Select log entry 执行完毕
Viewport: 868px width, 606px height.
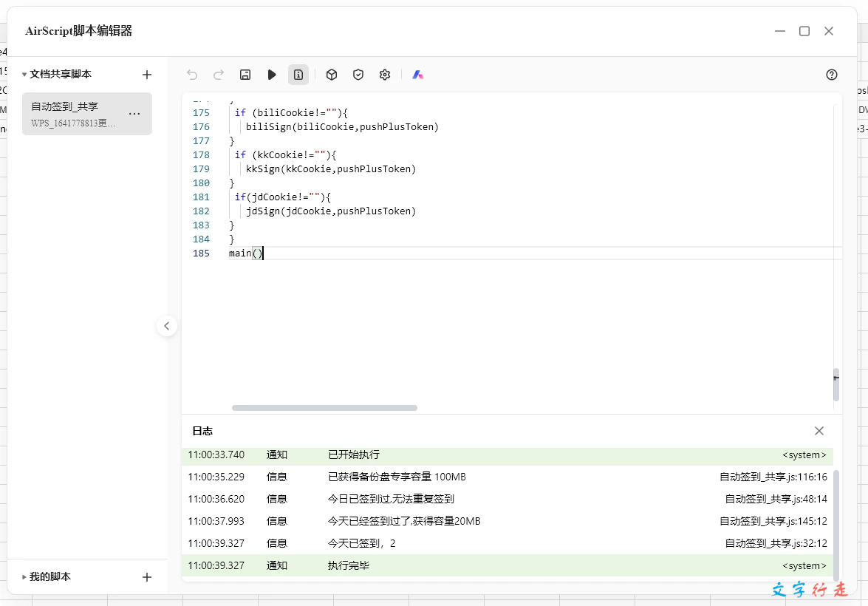pos(507,565)
